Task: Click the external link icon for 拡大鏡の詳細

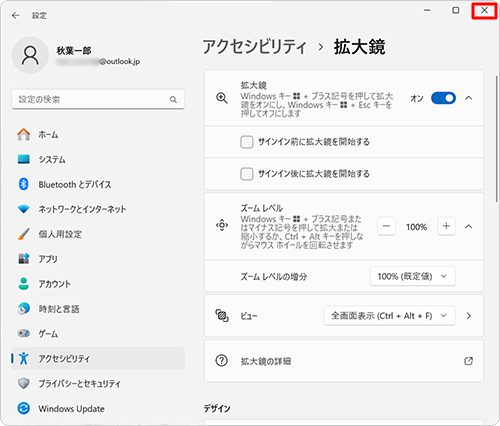Action: (468, 361)
